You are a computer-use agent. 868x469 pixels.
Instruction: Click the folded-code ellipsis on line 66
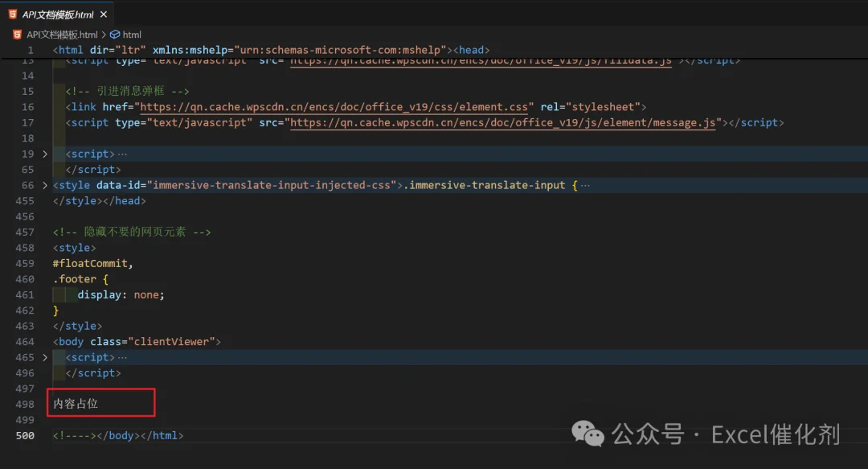[585, 185]
